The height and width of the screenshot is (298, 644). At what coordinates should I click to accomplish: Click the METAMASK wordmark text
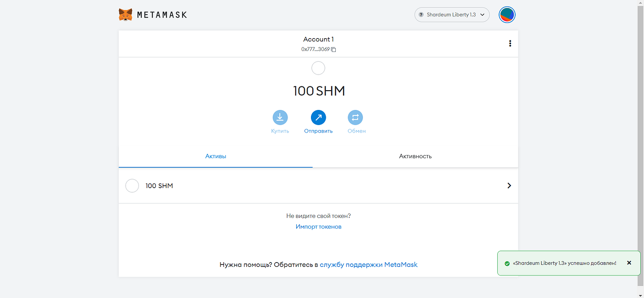pyautogui.click(x=162, y=15)
